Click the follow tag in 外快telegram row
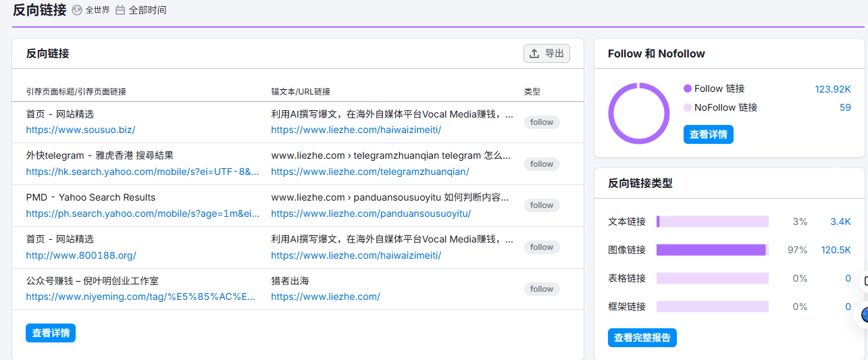868x360 pixels. click(x=542, y=164)
